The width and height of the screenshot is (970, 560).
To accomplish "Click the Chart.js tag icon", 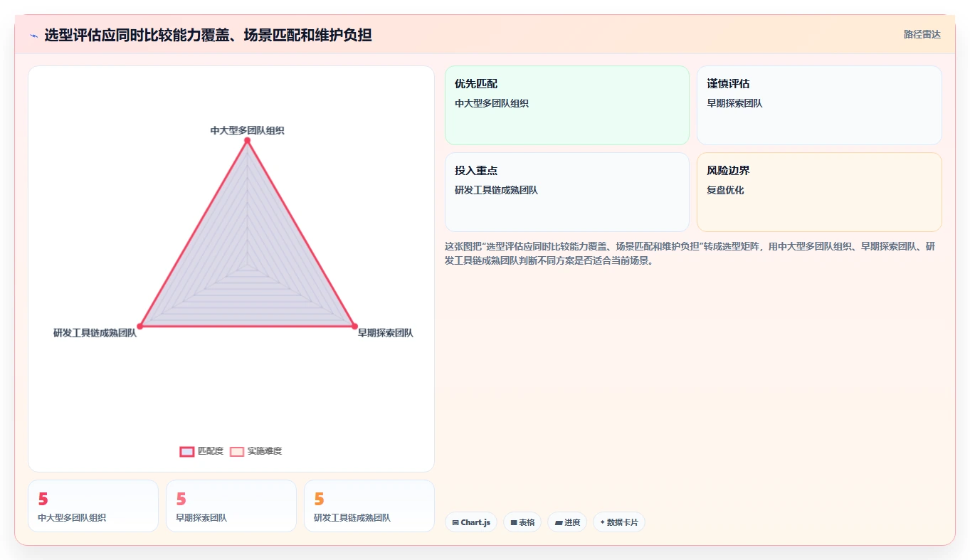I will 455,523.
